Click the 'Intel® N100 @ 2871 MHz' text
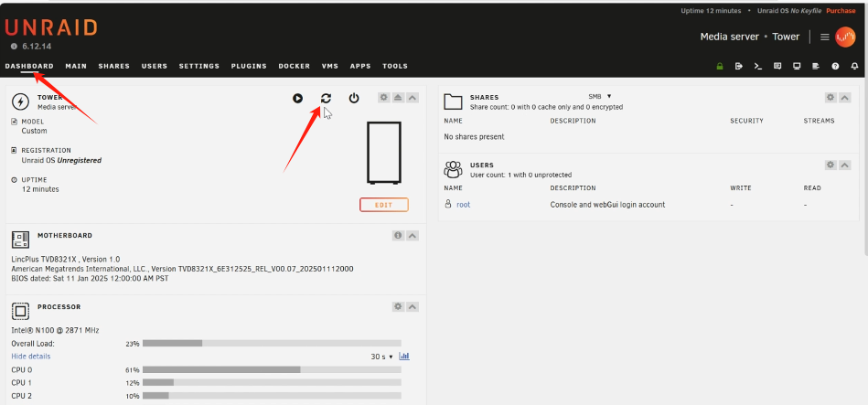The height and width of the screenshot is (405, 868). [56, 330]
